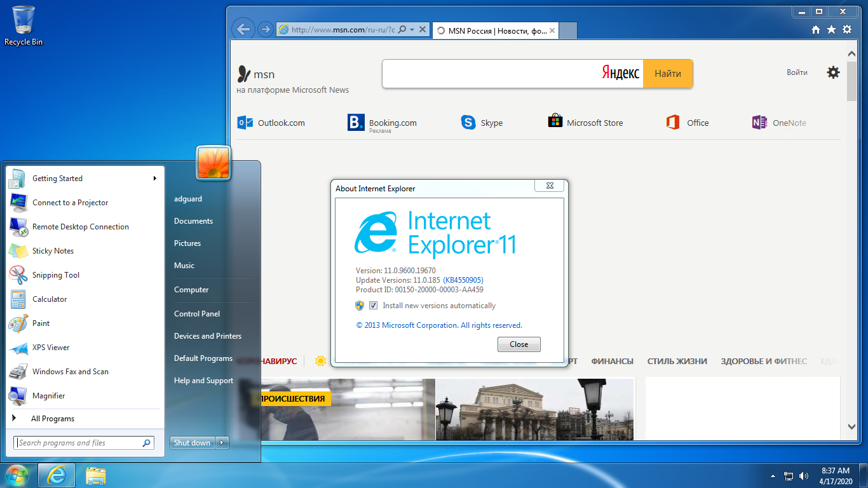This screenshot has height=488, width=868.
Task: Click the volume speaker tray icon
Action: coord(804,476)
